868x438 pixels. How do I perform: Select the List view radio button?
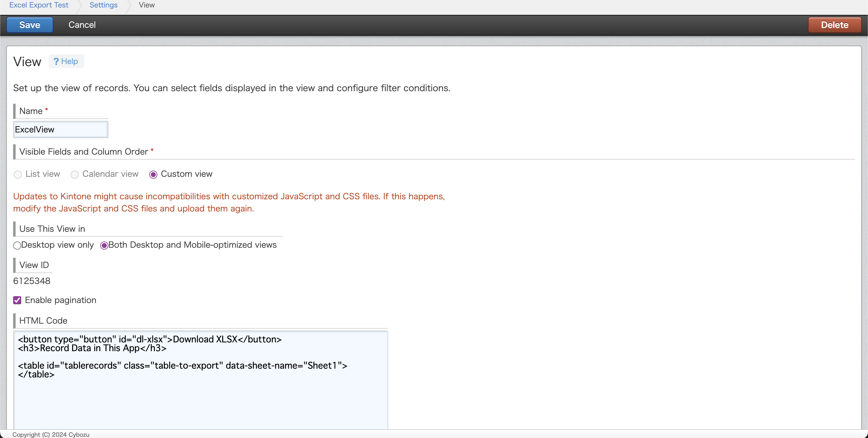pos(18,174)
